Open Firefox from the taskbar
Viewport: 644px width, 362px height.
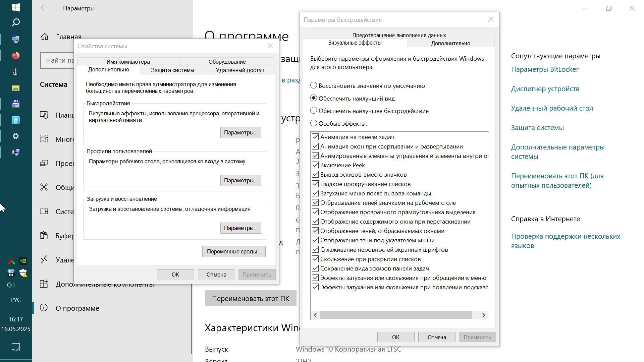point(16,56)
